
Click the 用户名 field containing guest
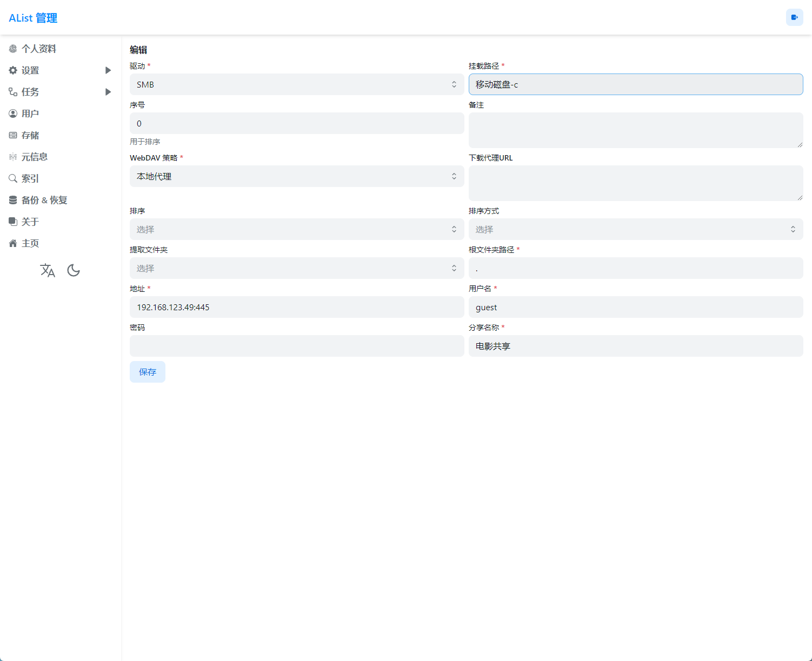click(636, 307)
